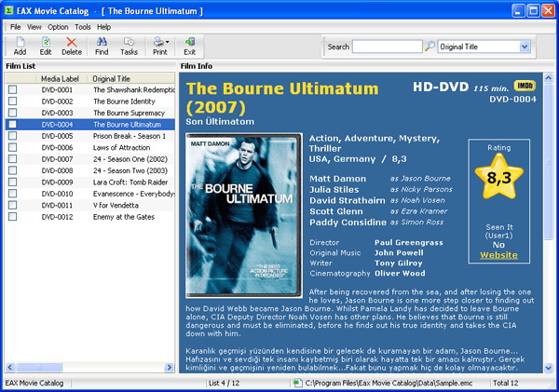The width and height of the screenshot is (559, 392).
Task: Open the Option menu
Action: (58, 27)
